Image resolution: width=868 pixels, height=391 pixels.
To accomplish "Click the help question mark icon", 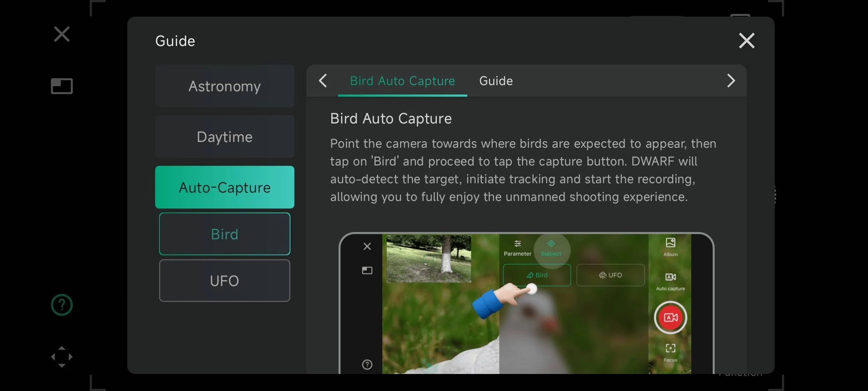I will click(x=61, y=305).
